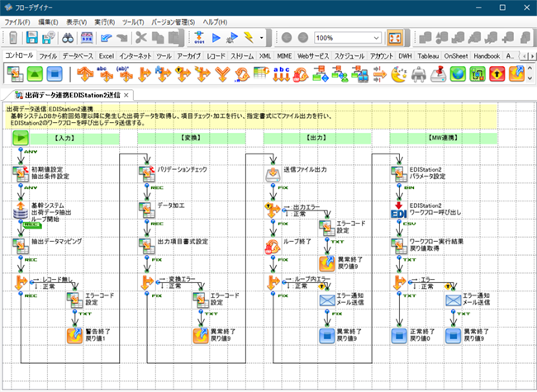
Task: Open the 編集(E) menu
Action: (48, 22)
